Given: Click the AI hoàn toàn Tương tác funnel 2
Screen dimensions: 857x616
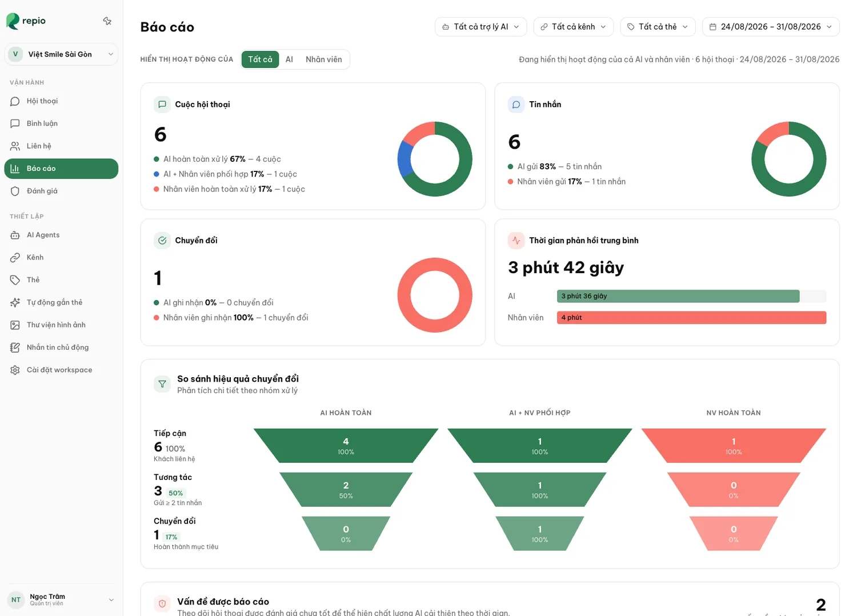Looking at the screenshot, I should (x=346, y=490).
